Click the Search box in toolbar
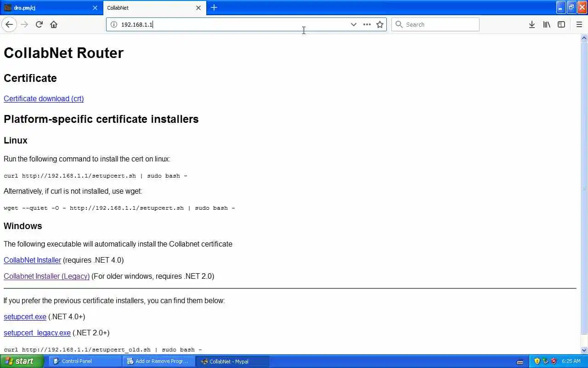Screen dimensions: 588x368 (x=435, y=24)
